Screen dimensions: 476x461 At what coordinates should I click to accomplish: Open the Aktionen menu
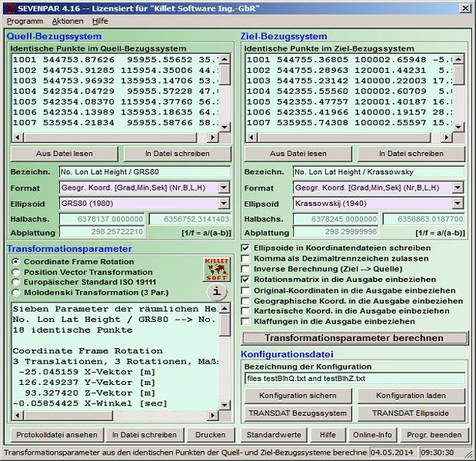[68, 22]
